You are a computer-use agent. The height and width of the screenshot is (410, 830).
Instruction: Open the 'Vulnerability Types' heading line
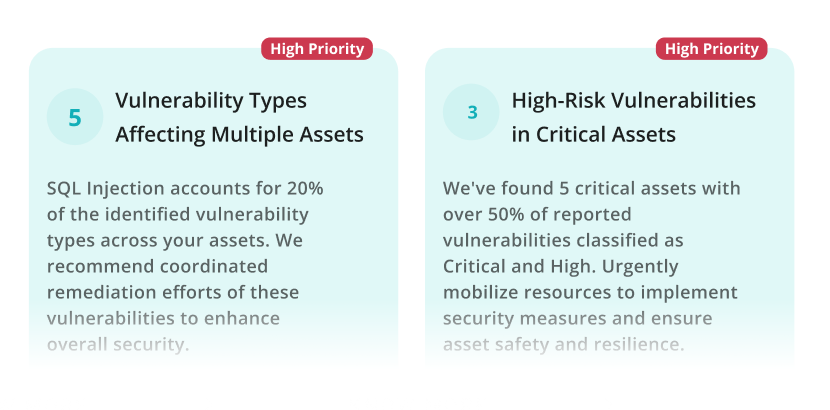(x=211, y=101)
